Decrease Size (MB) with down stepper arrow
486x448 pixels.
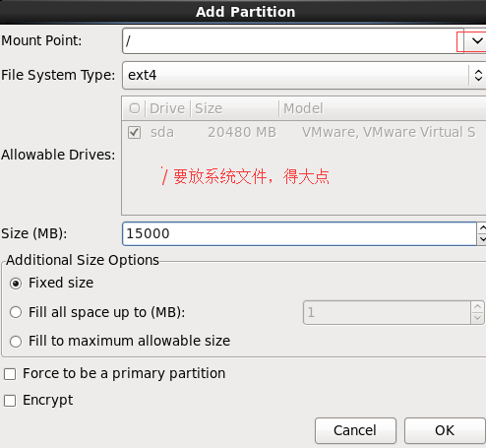coord(481,239)
